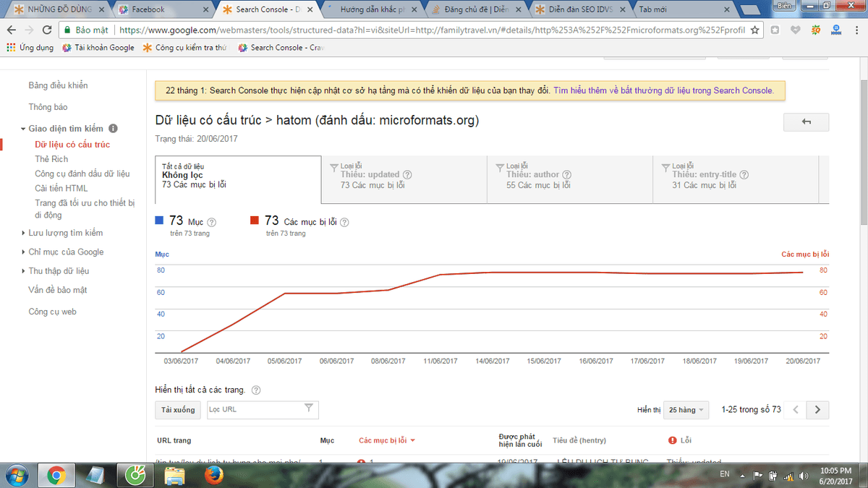The width and height of the screenshot is (868, 488).
Task: Click the Lọc URL filter input
Action: [263, 410]
